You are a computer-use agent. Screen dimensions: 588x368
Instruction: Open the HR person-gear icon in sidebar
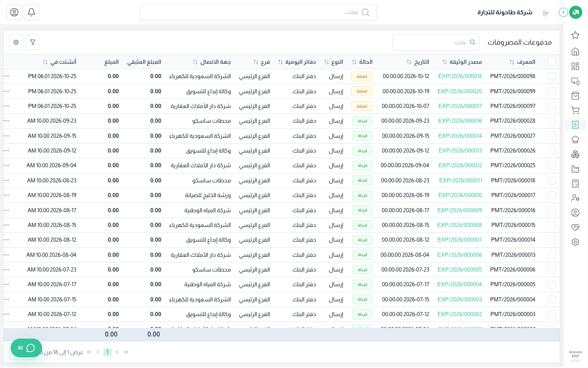coord(575,198)
